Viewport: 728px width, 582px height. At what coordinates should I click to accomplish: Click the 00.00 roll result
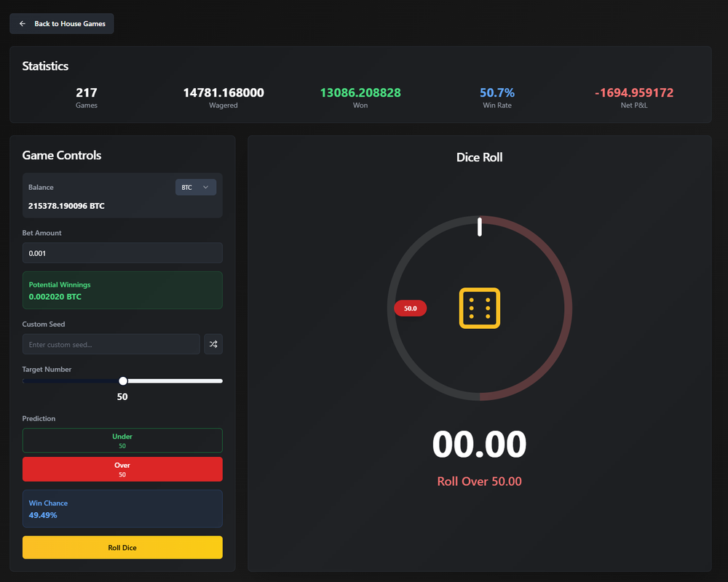(x=480, y=445)
